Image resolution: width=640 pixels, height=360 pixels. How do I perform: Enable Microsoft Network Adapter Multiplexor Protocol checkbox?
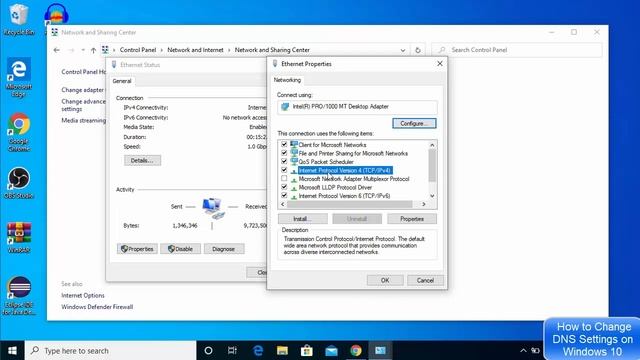tap(284, 179)
